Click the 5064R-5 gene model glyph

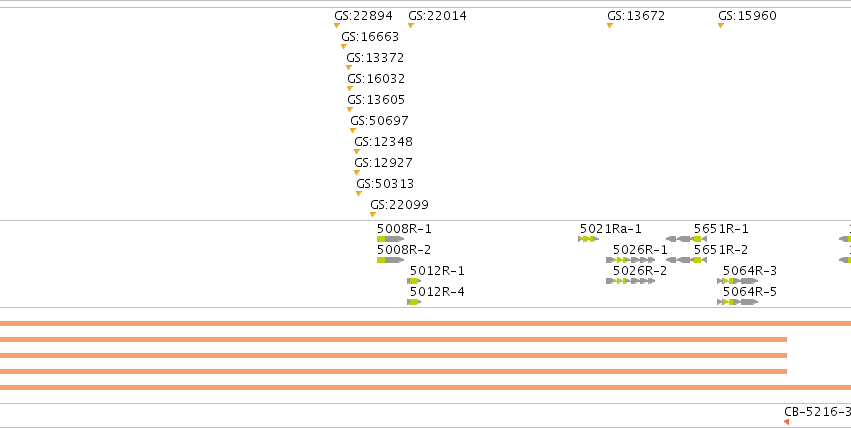coord(738,302)
